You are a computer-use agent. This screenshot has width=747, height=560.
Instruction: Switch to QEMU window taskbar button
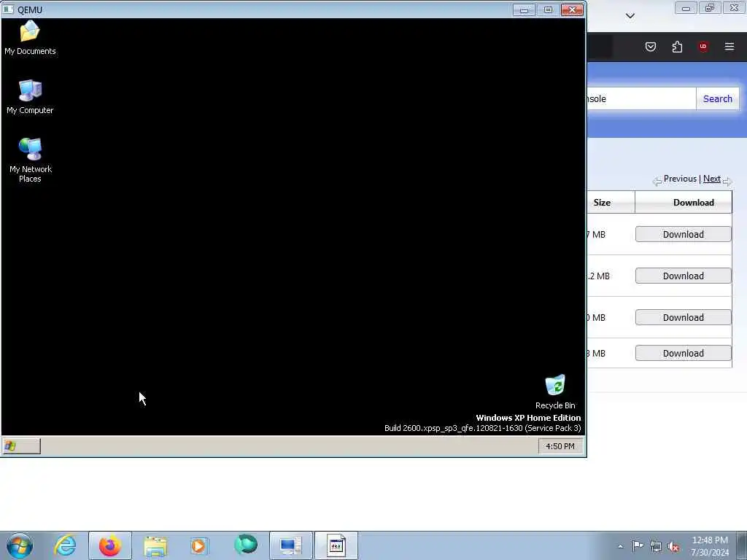pyautogui.click(x=290, y=545)
